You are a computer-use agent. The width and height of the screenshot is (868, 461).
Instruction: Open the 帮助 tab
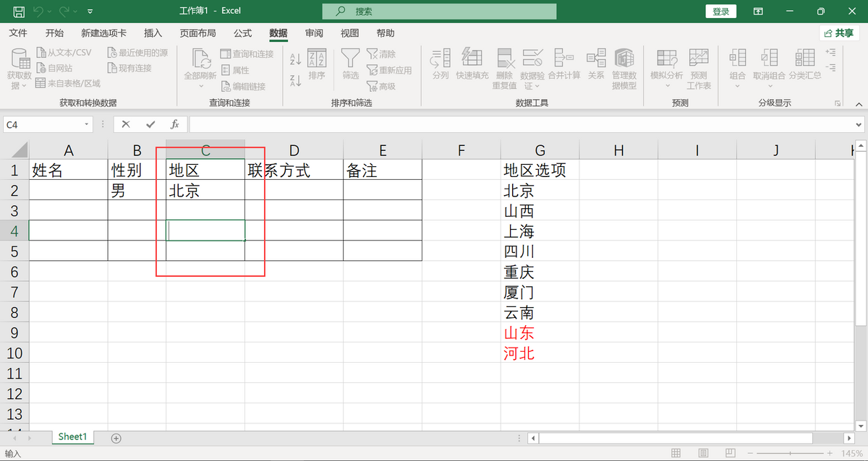pos(386,33)
